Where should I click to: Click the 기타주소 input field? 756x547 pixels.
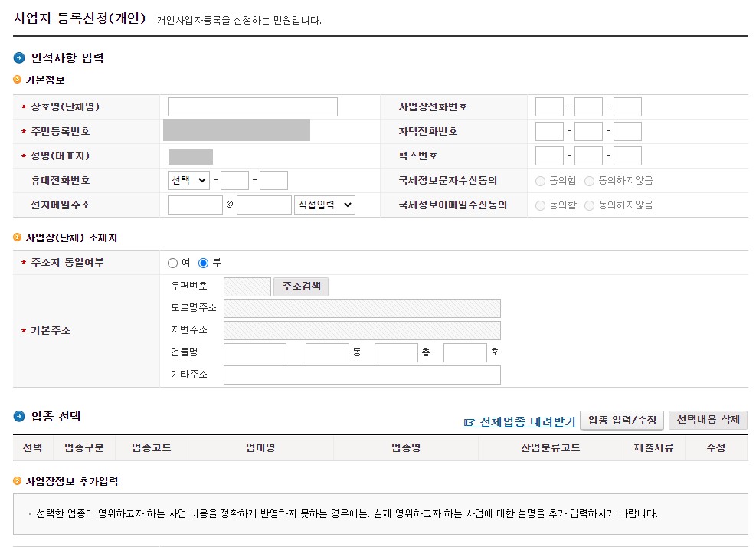(x=362, y=375)
